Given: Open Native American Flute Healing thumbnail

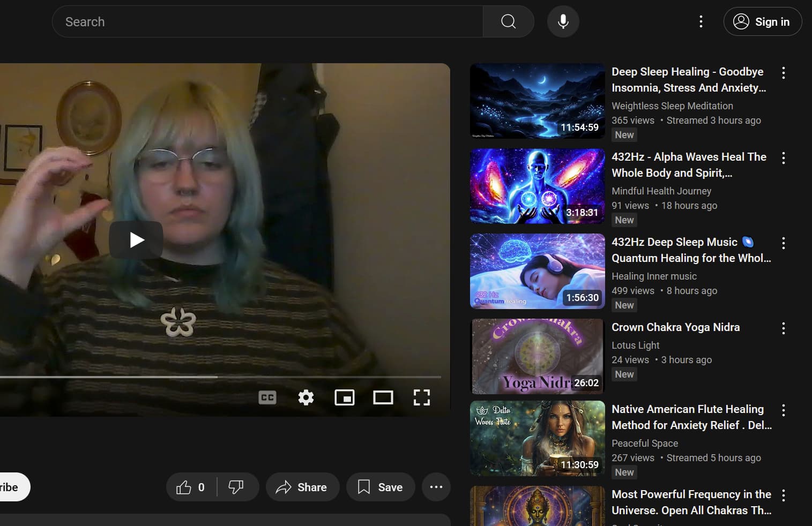Looking at the screenshot, I should [x=538, y=439].
